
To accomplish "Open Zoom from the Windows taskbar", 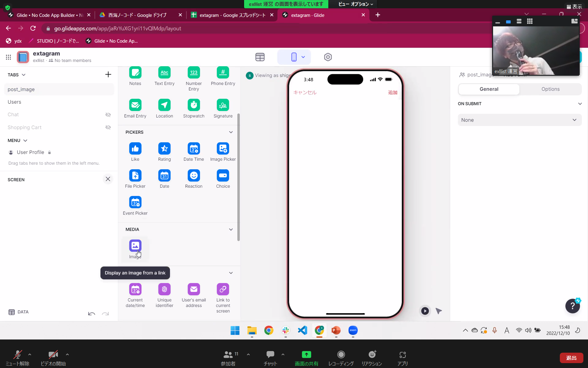I will [353, 330].
